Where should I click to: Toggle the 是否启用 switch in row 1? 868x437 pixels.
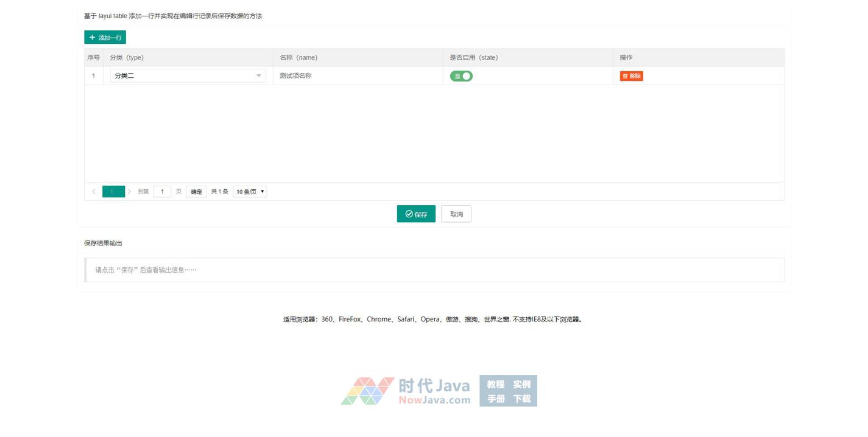[461, 76]
